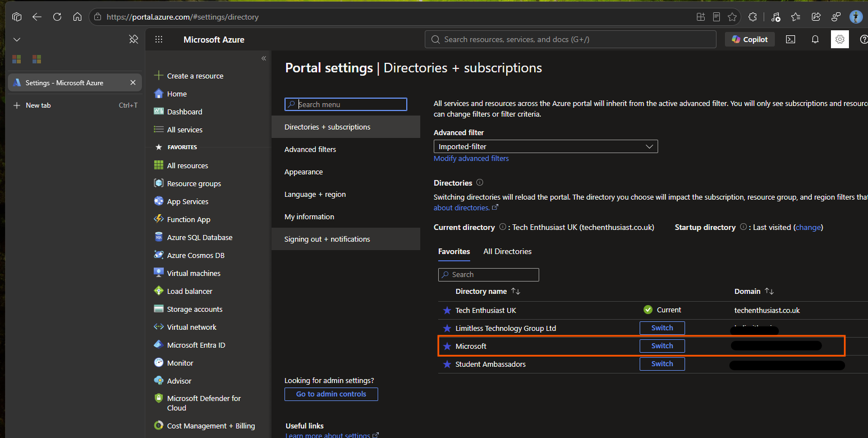Click the Settings gear icon
This screenshot has width=868, height=438.
(840, 39)
